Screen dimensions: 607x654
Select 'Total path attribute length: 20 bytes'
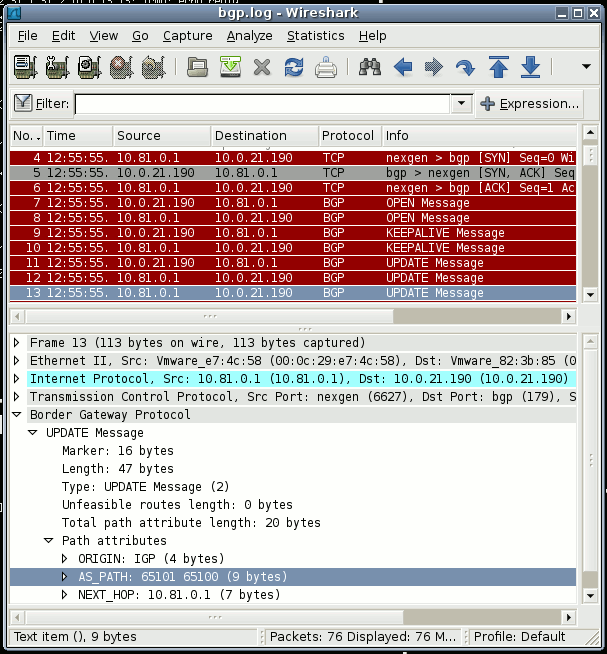tap(191, 522)
